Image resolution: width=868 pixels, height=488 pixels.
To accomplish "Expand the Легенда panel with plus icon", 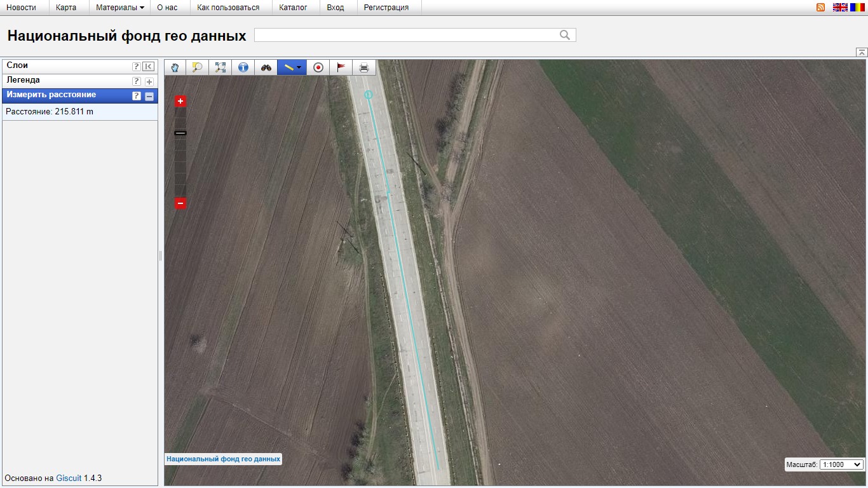I will 149,81.
